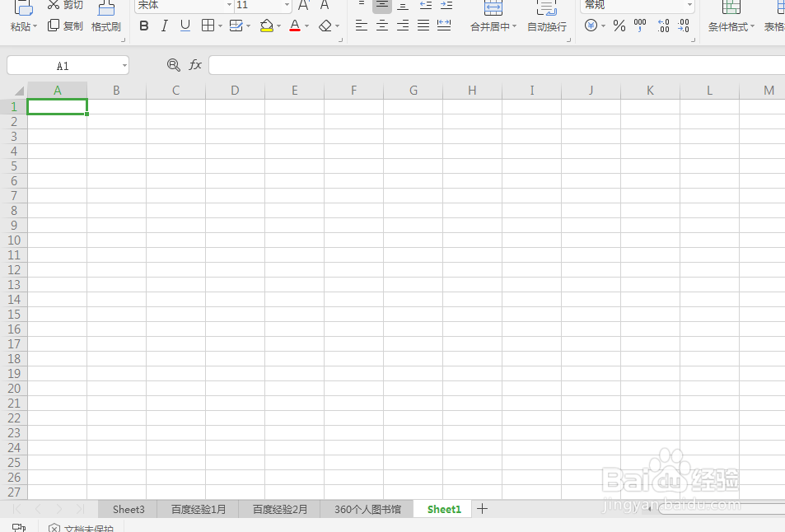This screenshot has height=532, width=785.
Task: Open the clear eraser dropdown arrow
Action: [x=338, y=26]
